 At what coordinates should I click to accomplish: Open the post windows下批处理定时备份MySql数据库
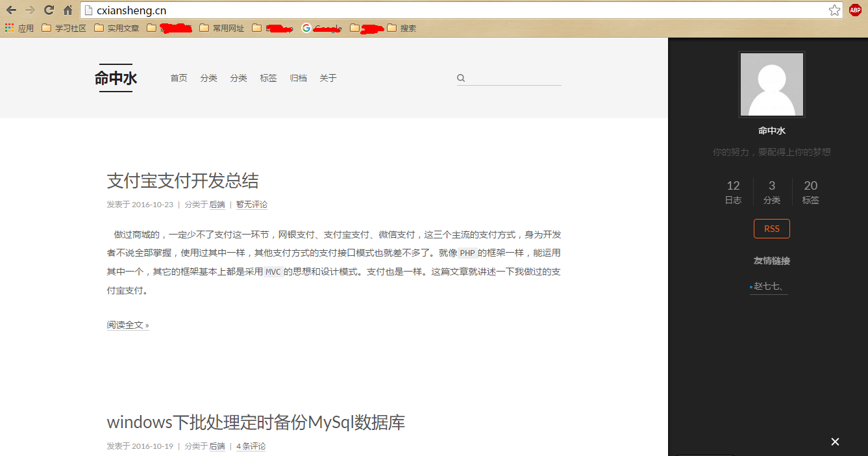256,422
